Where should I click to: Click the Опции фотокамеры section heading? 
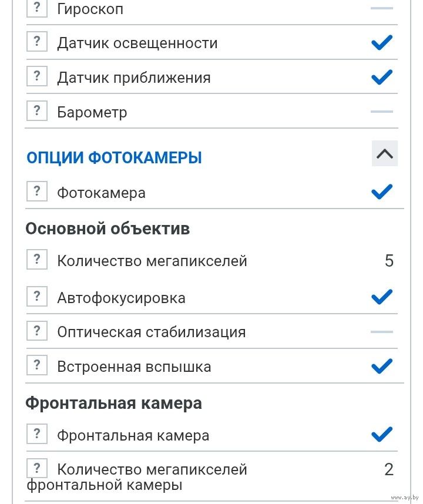pyautogui.click(x=114, y=158)
